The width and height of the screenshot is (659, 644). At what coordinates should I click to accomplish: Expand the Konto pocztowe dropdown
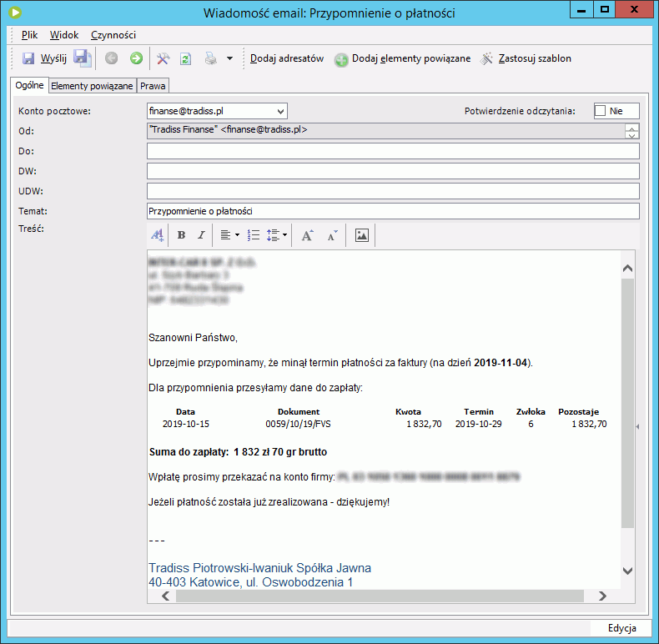[x=281, y=112]
